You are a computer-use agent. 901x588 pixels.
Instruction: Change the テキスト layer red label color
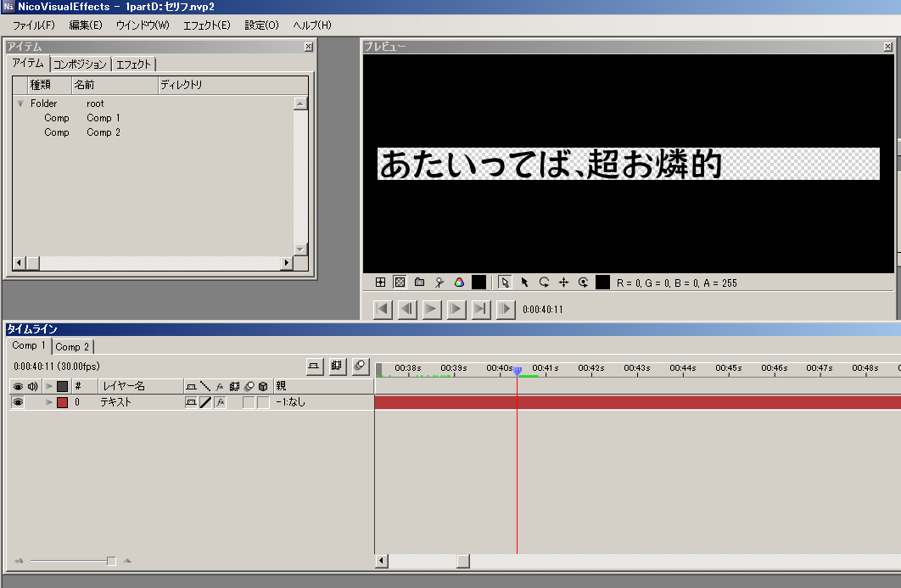[x=62, y=402]
